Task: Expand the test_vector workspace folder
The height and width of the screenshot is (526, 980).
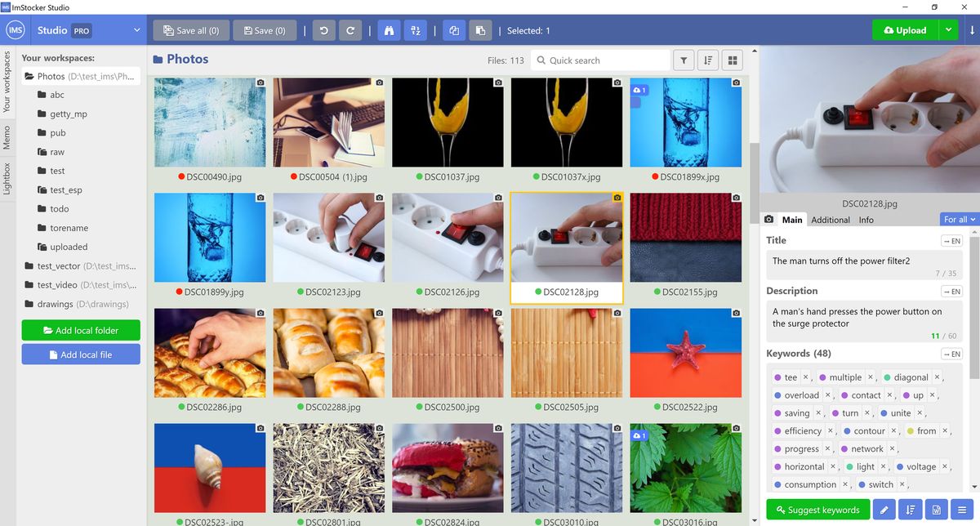Action: click(49, 265)
